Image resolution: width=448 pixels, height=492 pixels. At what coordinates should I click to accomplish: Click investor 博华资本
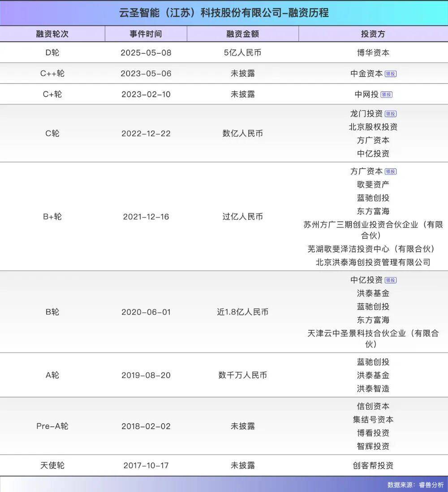373,52
